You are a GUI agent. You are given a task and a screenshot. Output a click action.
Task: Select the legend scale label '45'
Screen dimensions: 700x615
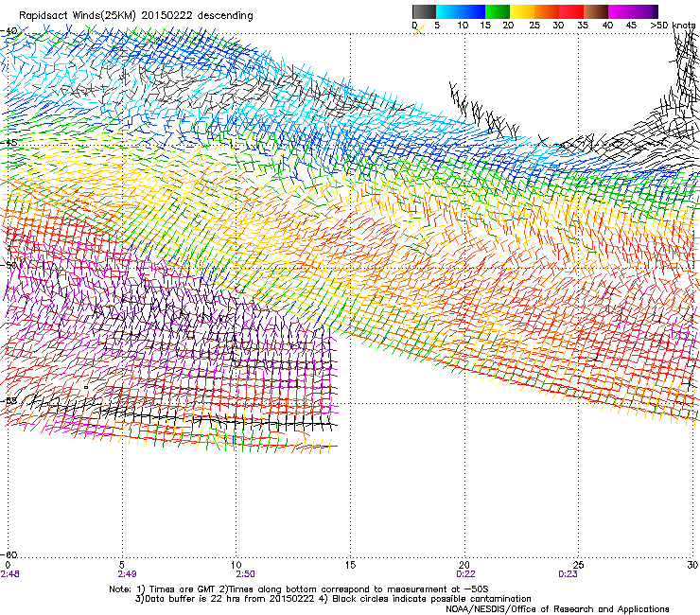[x=631, y=26]
